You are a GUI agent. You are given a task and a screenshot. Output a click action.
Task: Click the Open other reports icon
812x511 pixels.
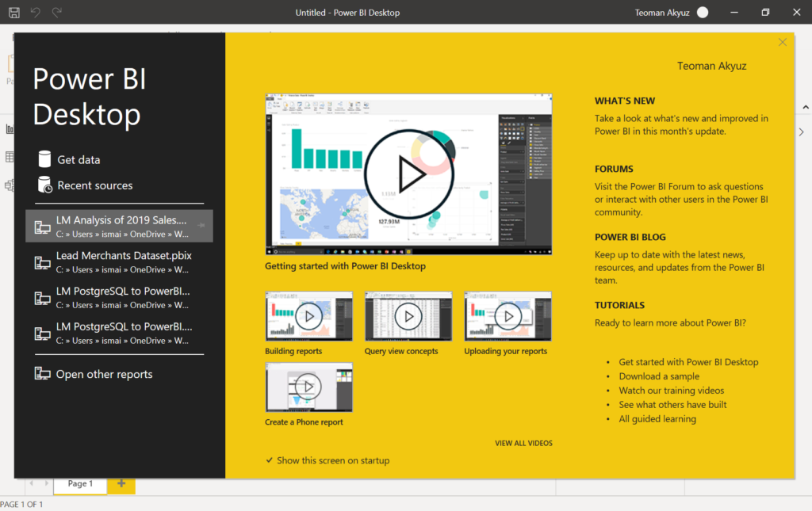tap(43, 374)
